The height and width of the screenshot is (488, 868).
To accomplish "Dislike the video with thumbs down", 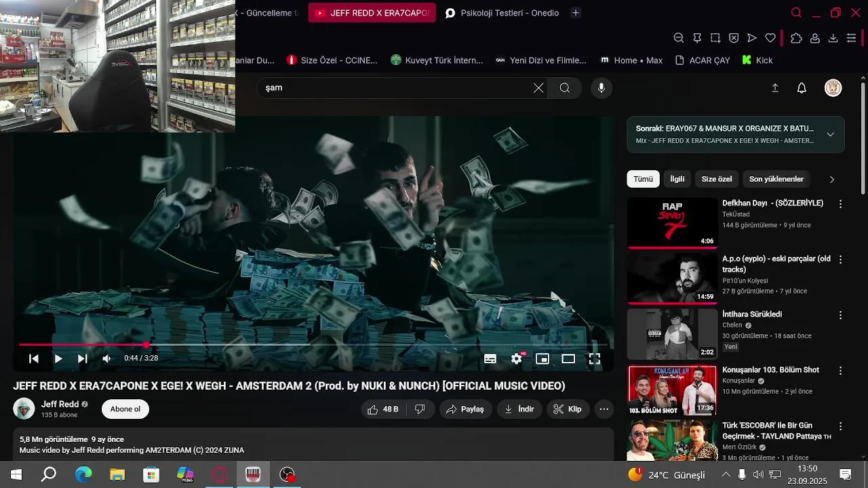I will click(x=420, y=409).
